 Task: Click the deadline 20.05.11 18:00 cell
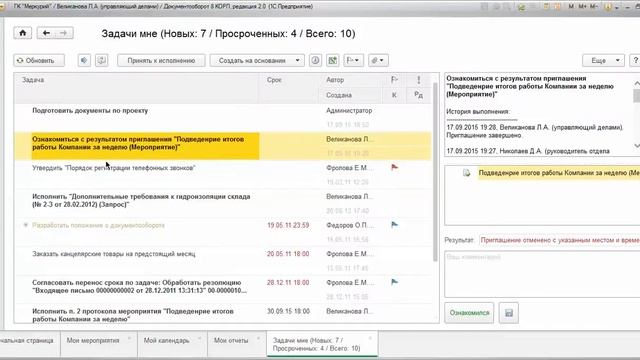coord(288,254)
